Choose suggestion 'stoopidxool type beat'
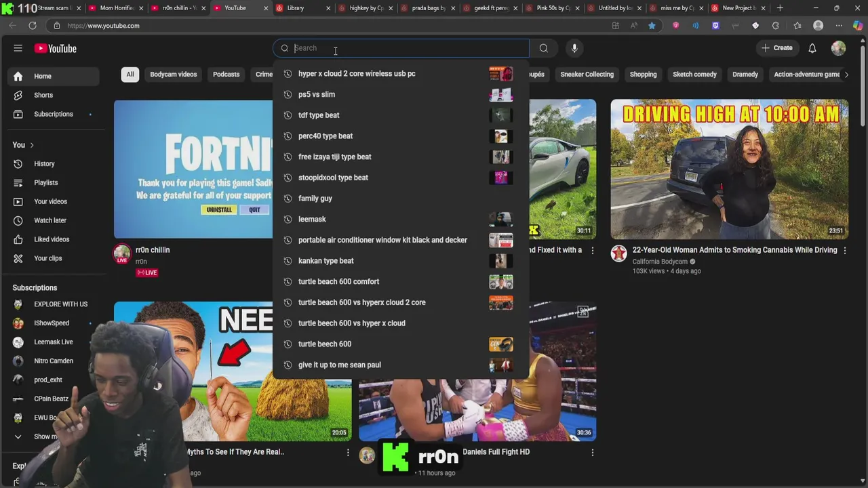 click(401, 178)
